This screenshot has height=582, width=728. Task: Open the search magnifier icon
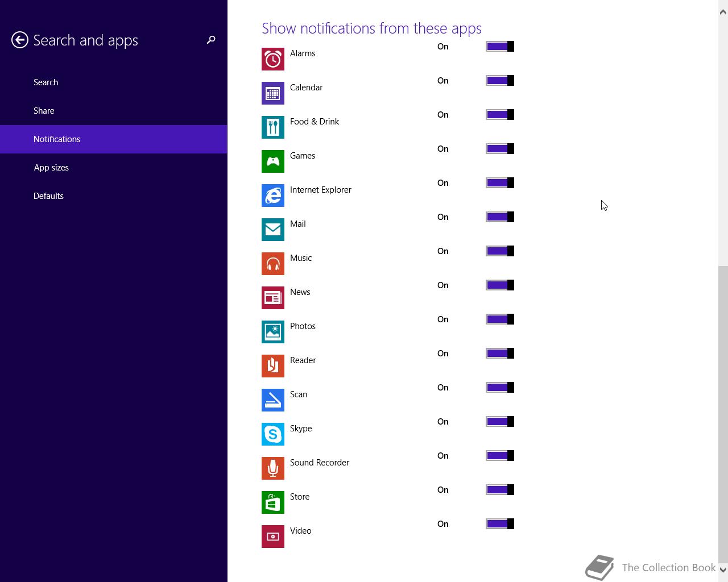[211, 40]
